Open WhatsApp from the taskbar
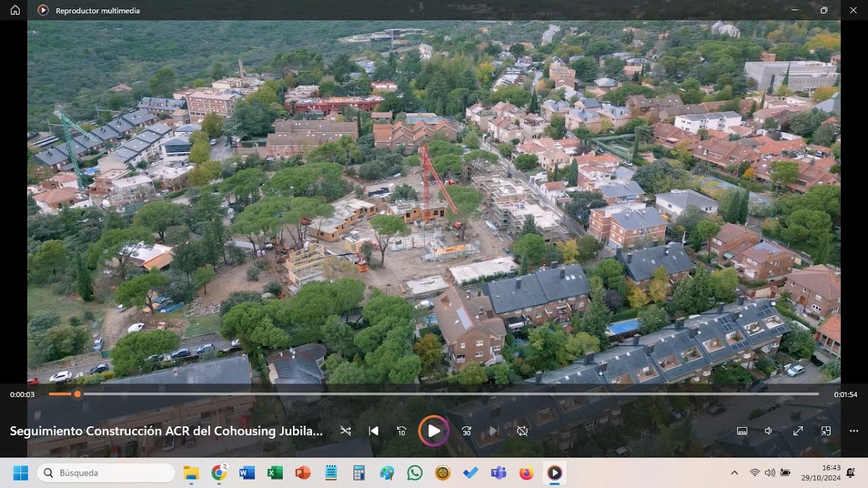Screen dimensions: 868x488 pyautogui.click(x=415, y=472)
